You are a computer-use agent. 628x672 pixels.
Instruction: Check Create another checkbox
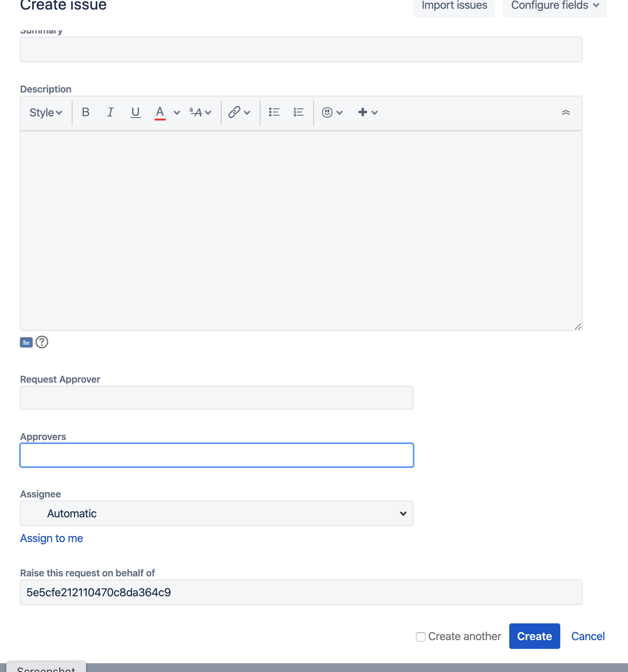[x=421, y=637]
